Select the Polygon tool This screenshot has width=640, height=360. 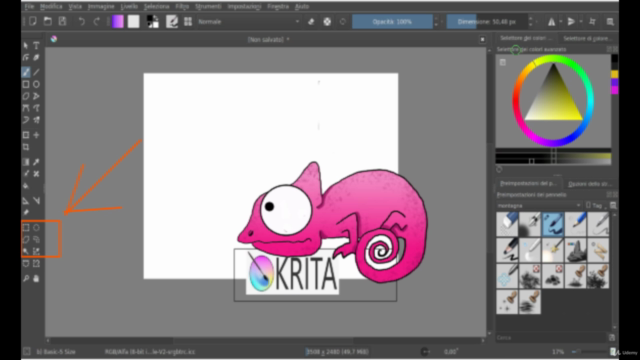[x=26, y=96]
